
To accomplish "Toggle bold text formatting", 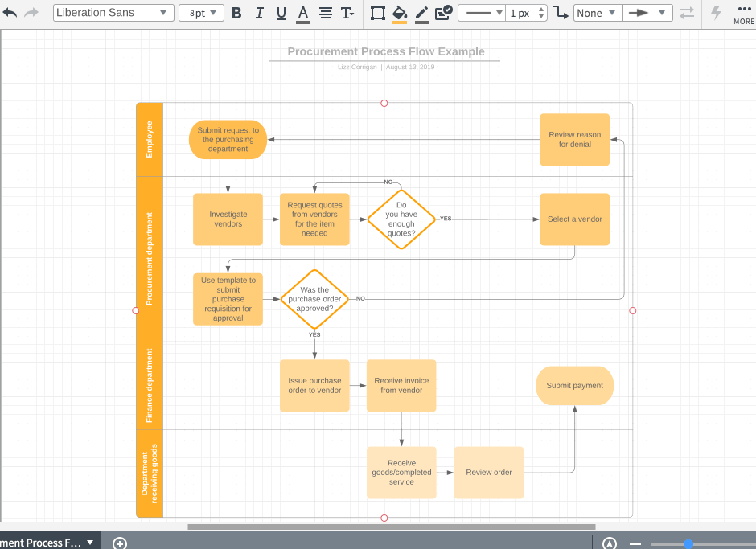I will pos(236,13).
